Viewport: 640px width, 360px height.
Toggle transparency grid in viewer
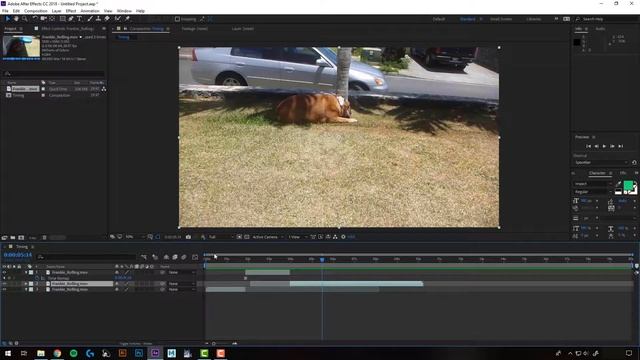tap(247, 237)
